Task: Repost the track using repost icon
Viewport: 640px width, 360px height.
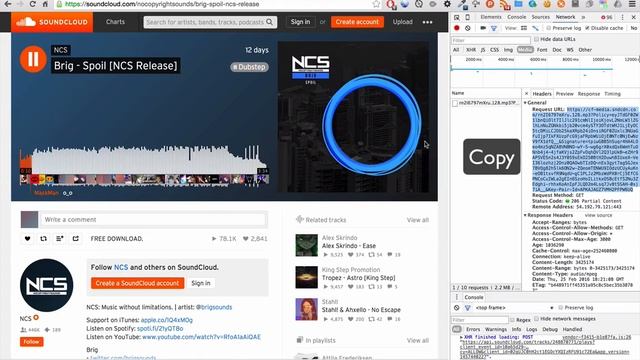Action: (43, 239)
